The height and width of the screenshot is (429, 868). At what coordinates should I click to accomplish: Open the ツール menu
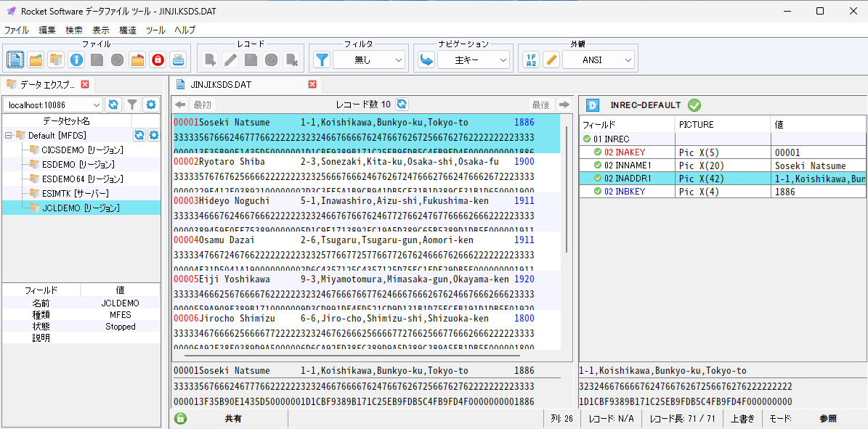[155, 30]
